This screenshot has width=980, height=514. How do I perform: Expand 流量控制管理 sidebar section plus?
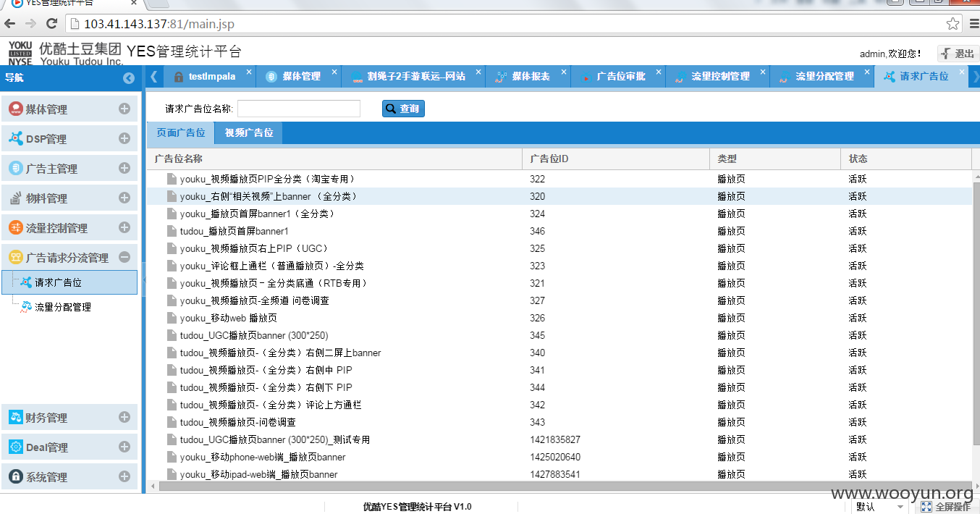point(124,227)
